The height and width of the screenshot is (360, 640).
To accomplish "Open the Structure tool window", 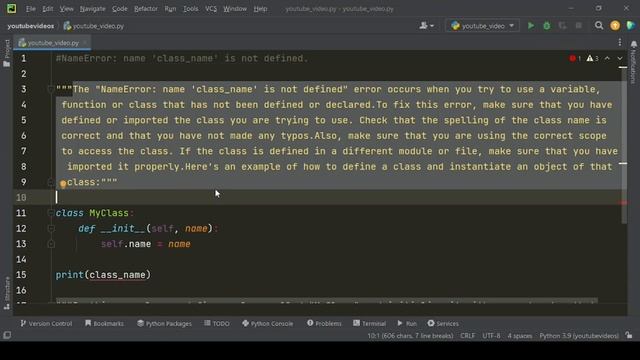I will (x=7, y=293).
